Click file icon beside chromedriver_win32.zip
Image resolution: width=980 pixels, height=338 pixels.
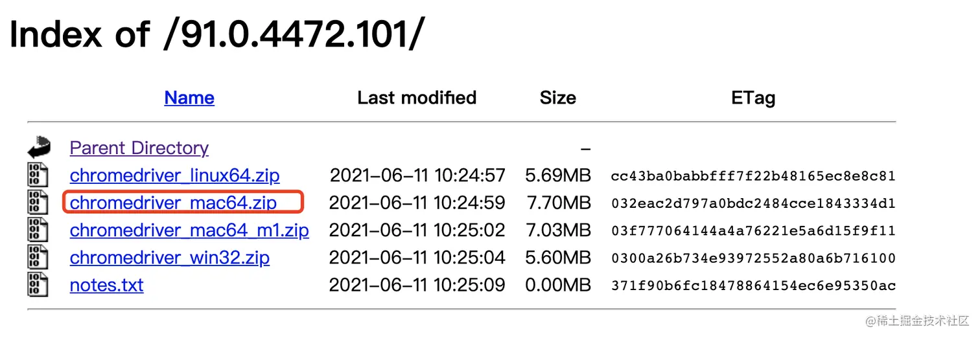38,257
